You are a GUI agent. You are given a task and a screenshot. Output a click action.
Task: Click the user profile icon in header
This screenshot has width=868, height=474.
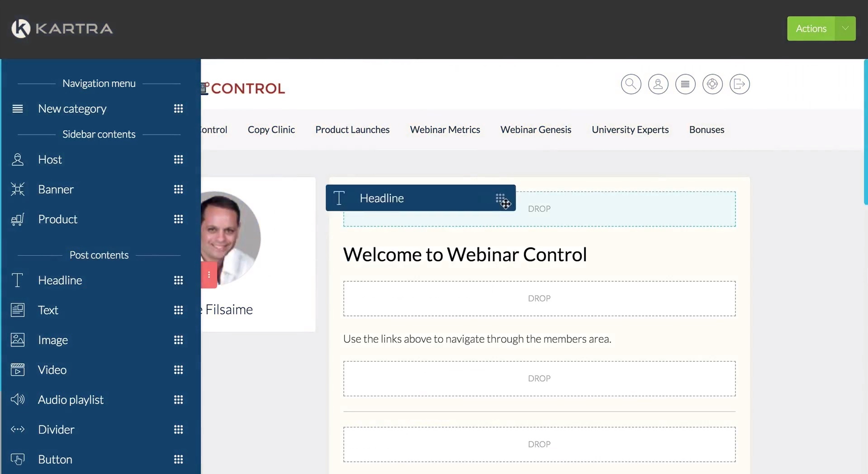658,84
